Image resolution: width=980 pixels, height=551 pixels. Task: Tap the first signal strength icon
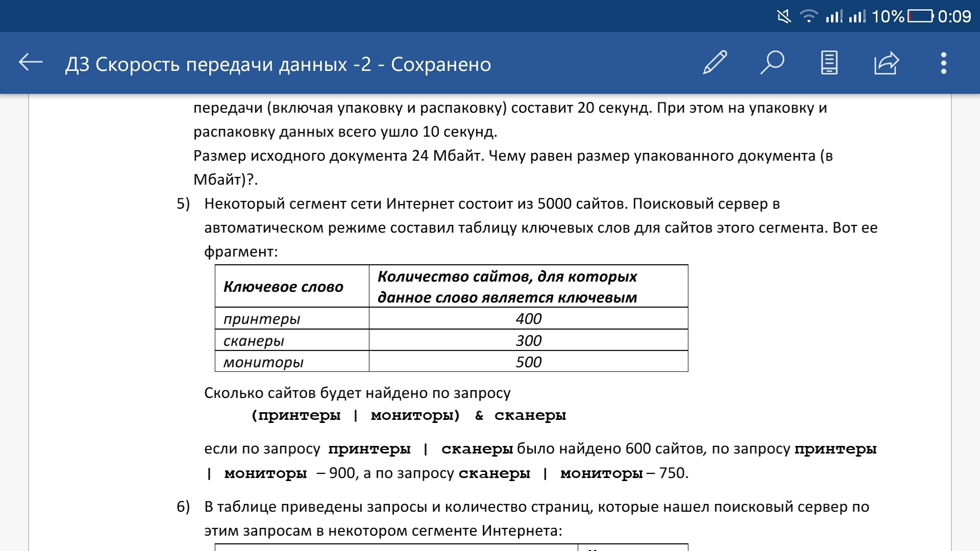(x=834, y=16)
